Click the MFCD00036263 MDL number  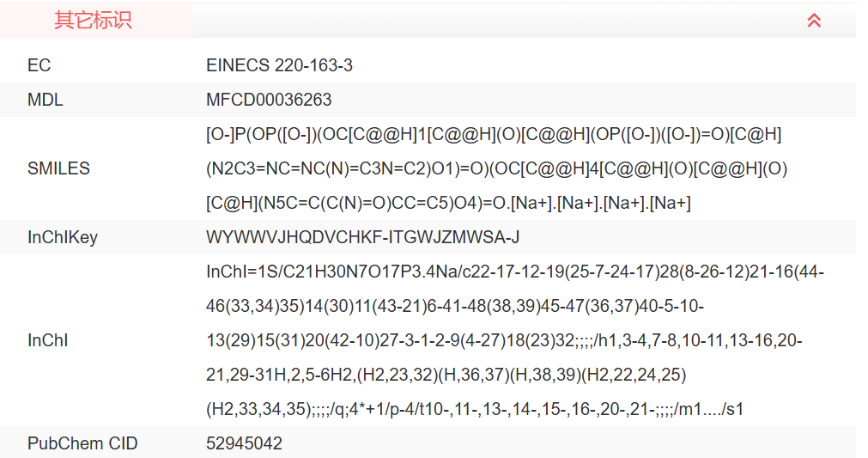coord(269,101)
